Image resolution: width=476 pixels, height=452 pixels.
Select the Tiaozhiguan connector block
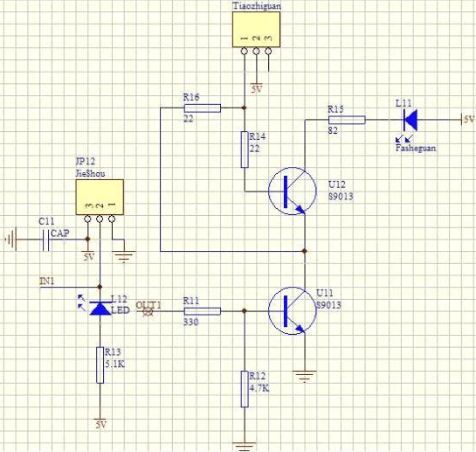(x=256, y=30)
